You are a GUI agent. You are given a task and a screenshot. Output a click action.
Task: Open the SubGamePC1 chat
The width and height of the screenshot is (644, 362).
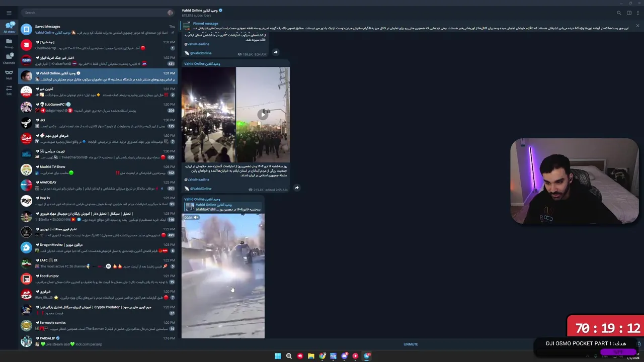point(98,107)
